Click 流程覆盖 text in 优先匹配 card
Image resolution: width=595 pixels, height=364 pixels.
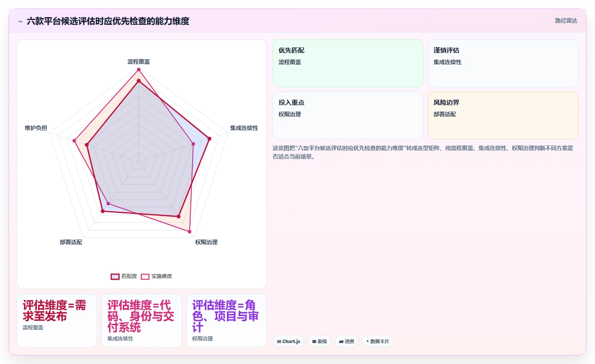pyautogui.click(x=290, y=62)
